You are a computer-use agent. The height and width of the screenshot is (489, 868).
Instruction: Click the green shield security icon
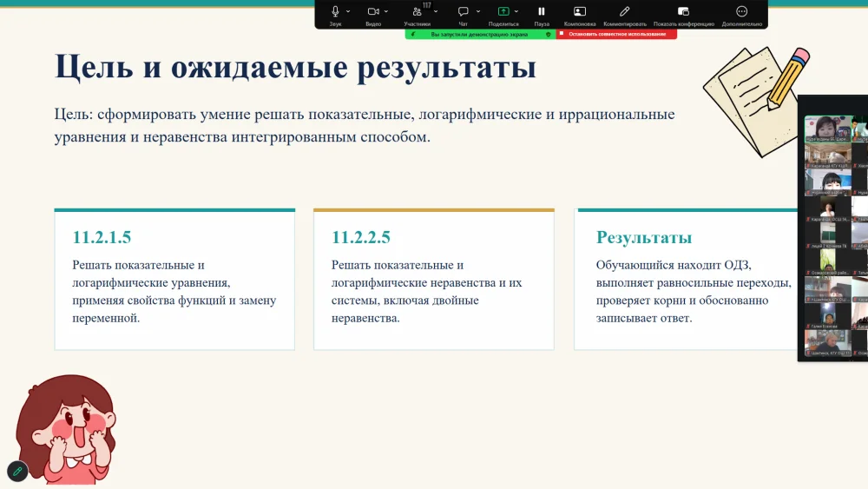tap(548, 35)
